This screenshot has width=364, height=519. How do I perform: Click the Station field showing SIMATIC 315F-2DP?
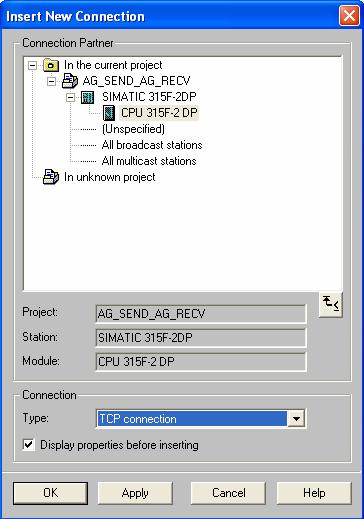[201, 338]
